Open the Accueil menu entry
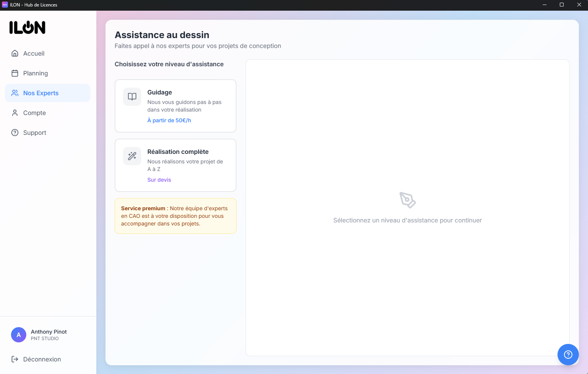Viewport: 588px width, 374px height. click(34, 53)
